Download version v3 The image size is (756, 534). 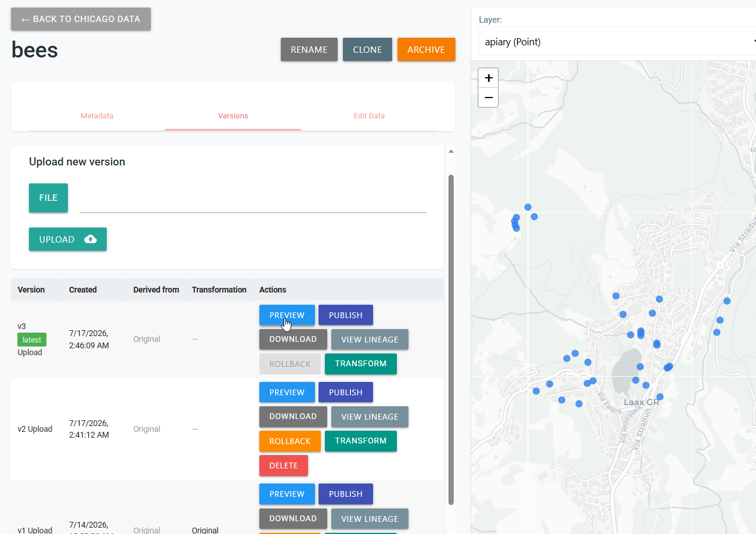(x=293, y=339)
